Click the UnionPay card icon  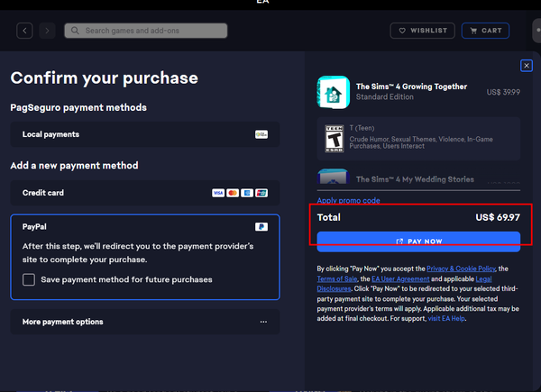point(261,193)
